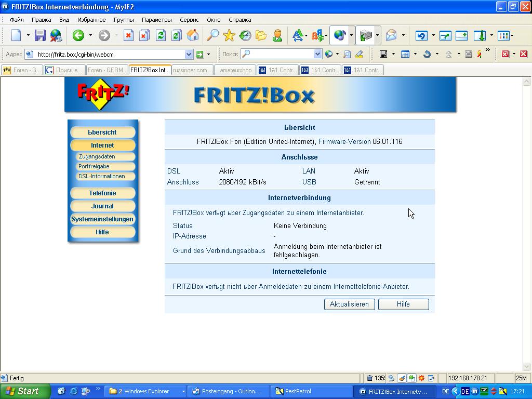The image size is (532, 399).
Task: Click the magnifier Search icon in toolbar
Action: (213, 35)
